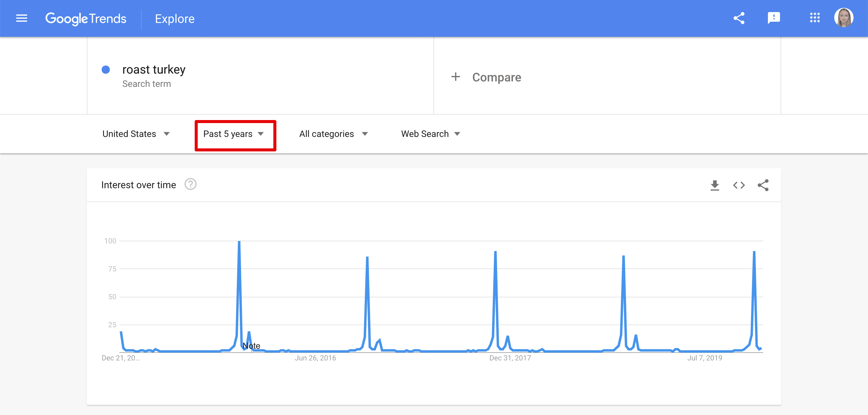Expand the Past 5 years time range dropdown
Image resolution: width=868 pixels, height=415 pixels.
pos(233,134)
